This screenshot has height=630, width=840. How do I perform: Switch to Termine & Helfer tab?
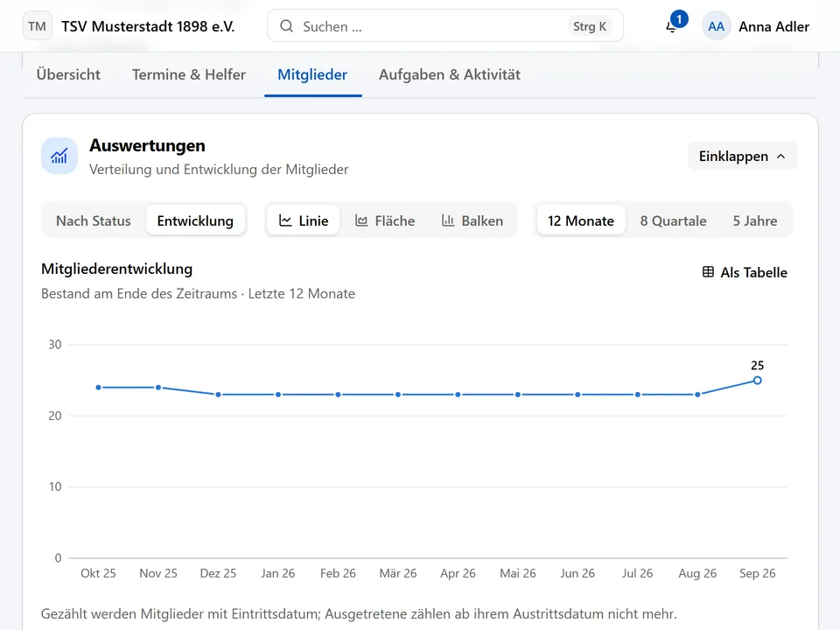189,74
